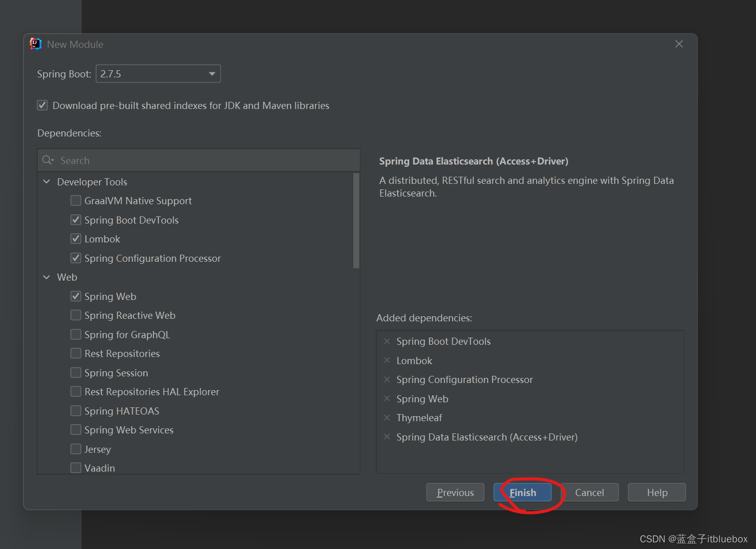
Task: Click the dependencies tree scrollbar
Action: [x=356, y=221]
